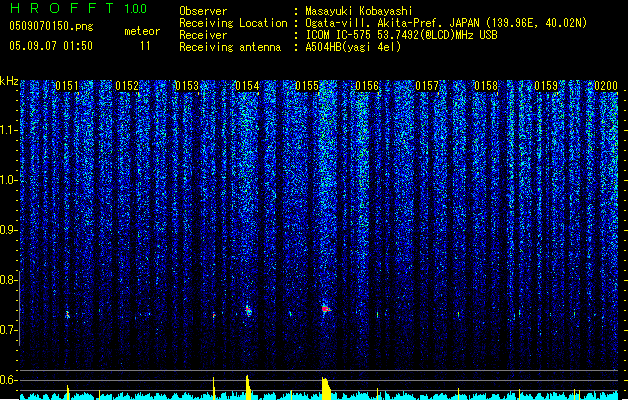Click the 0156 time marker
The height and width of the screenshot is (400, 629).
367,86
